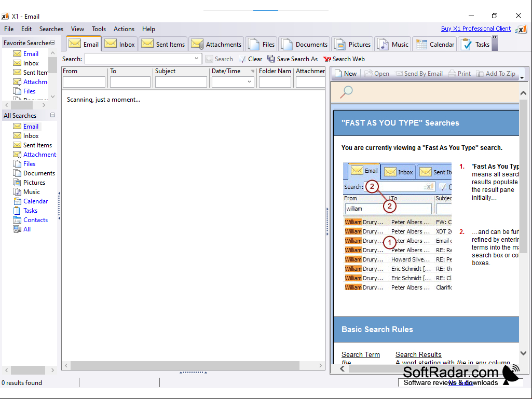The image size is (532, 399).
Task: Expand the tab bar overflow chevron
Action: coord(495,37)
